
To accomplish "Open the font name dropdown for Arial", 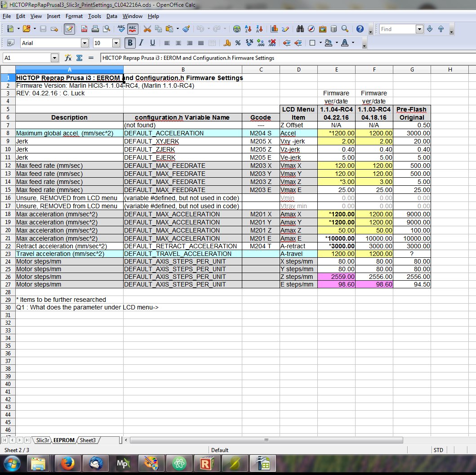I will tap(85, 43).
